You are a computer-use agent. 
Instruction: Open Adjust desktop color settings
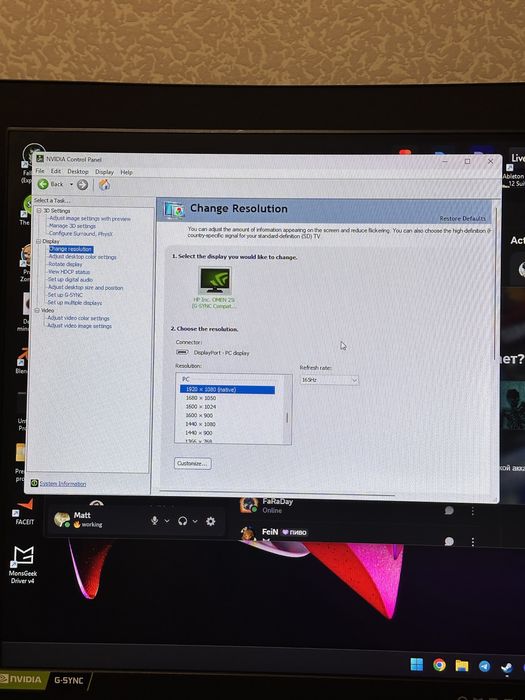[x=82, y=257]
